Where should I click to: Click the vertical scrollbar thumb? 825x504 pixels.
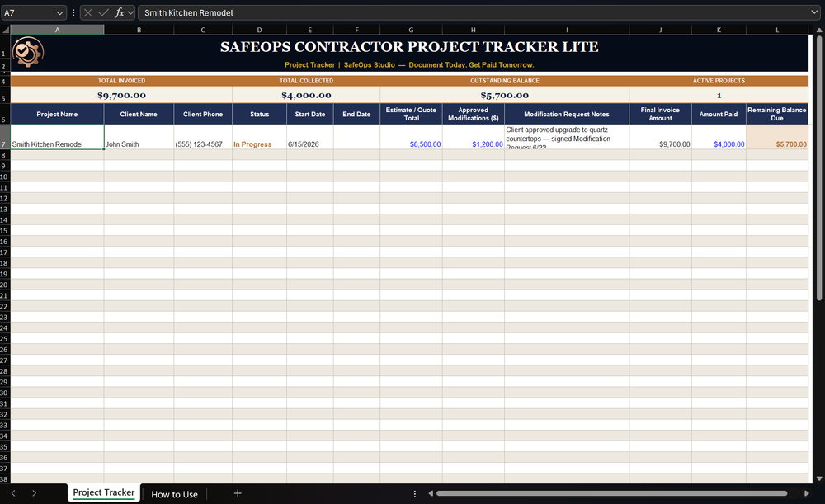click(x=818, y=167)
